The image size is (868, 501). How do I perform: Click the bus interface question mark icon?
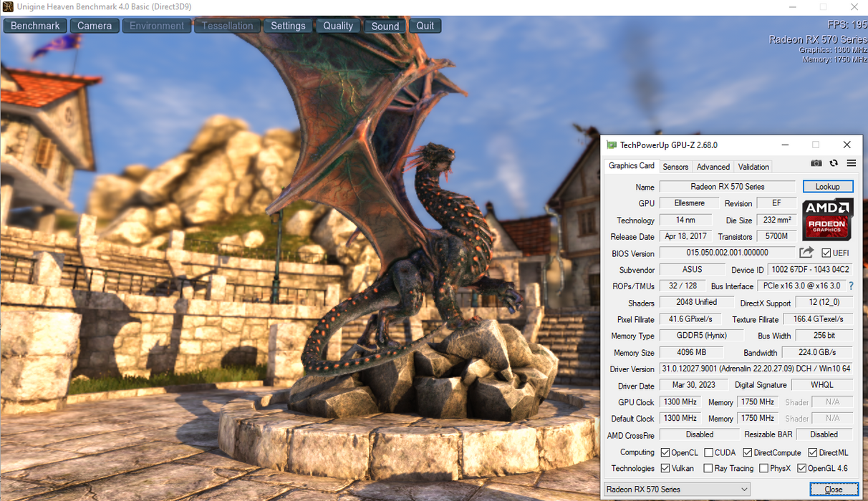coord(851,286)
